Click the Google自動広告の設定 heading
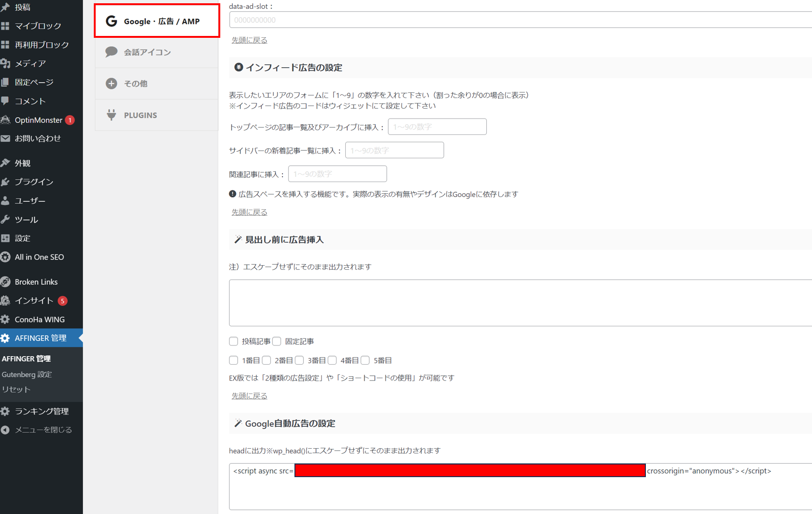The width and height of the screenshot is (812, 514). [x=290, y=423]
